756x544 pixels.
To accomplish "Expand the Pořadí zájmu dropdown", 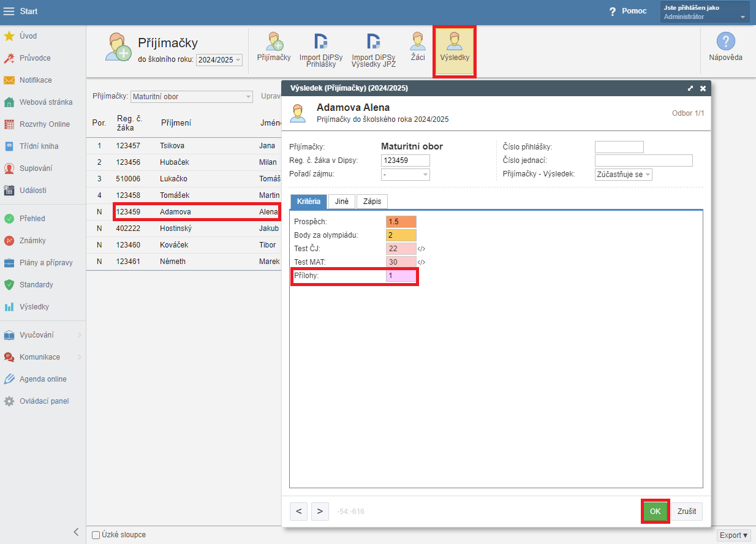I will pyautogui.click(x=404, y=175).
